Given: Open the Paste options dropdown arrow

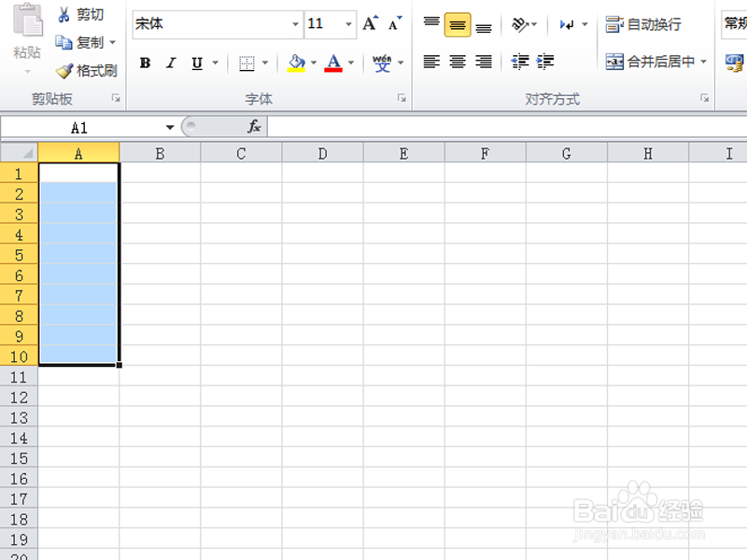Looking at the screenshot, I should (x=27, y=72).
